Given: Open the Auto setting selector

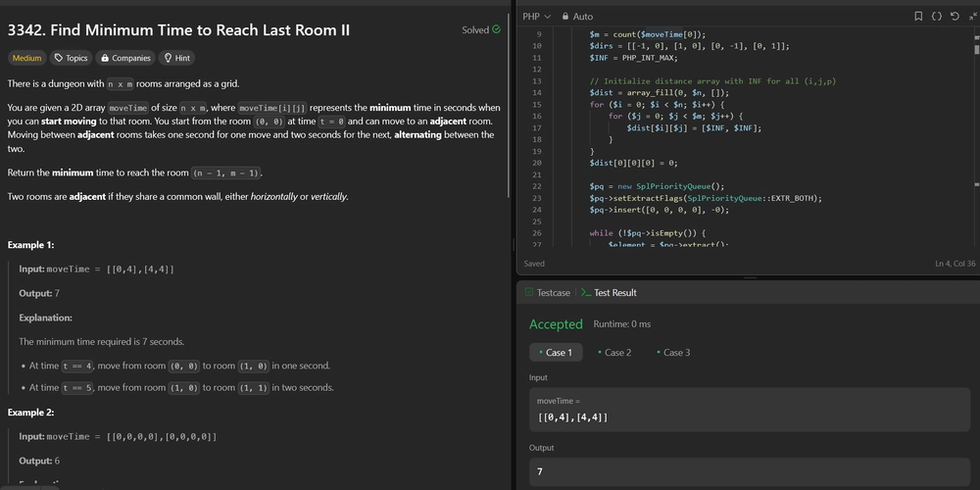Looking at the screenshot, I should tap(577, 17).
